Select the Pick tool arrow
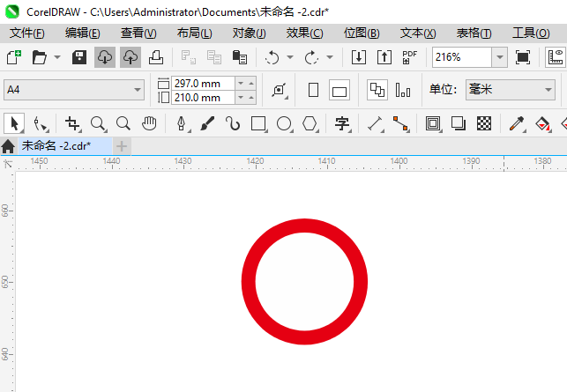 (x=14, y=123)
